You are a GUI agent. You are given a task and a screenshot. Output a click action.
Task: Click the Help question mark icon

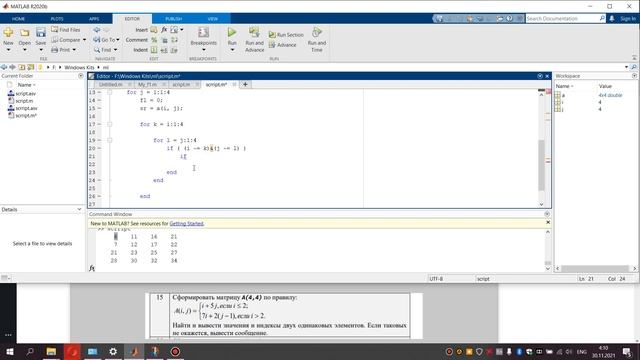pos(509,18)
